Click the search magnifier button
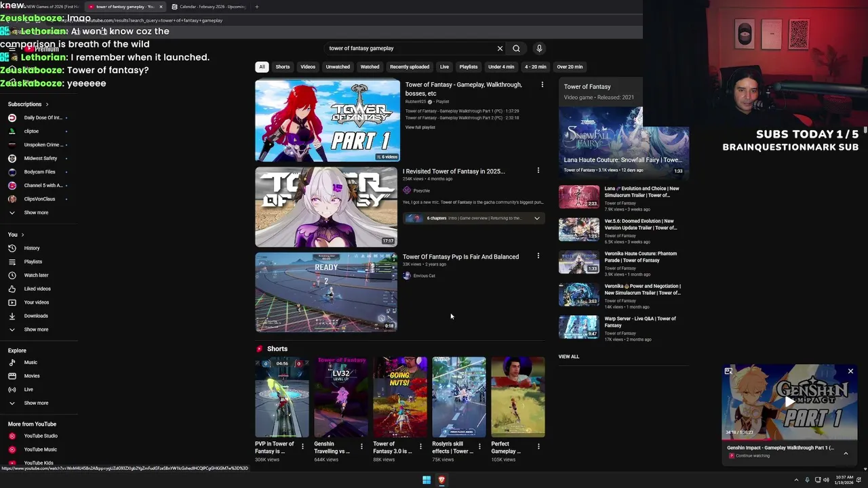 (x=516, y=48)
